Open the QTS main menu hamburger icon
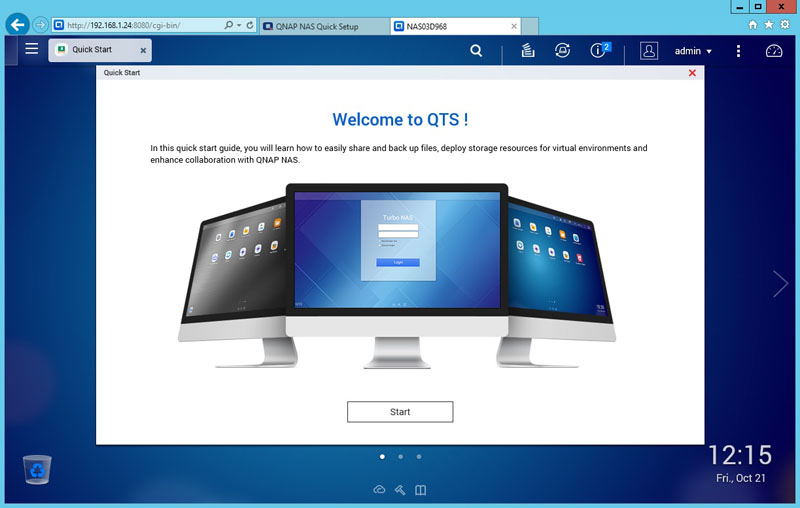This screenshot has height=508, width=800. click(32, 48)
